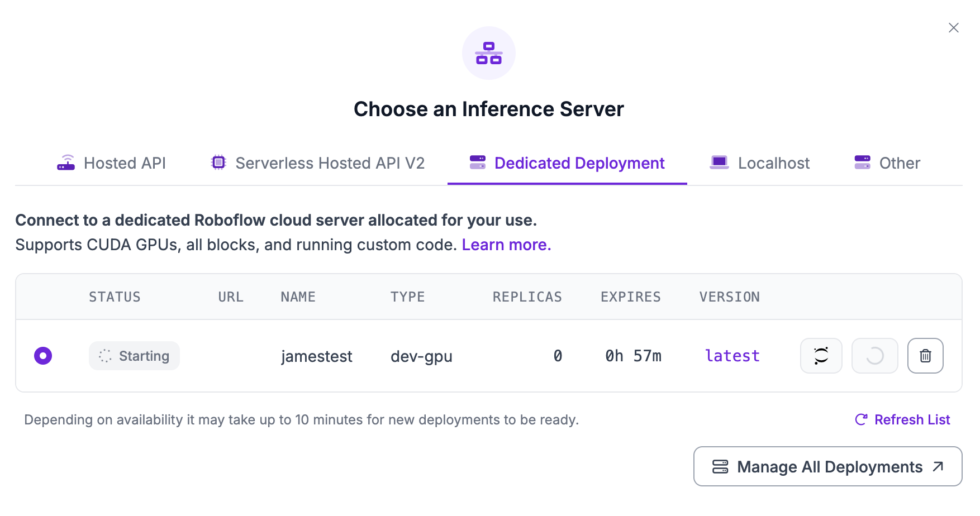Click the jamestest deployment name
This screenshot has height=516, width=980.
[x=317, y=356]
